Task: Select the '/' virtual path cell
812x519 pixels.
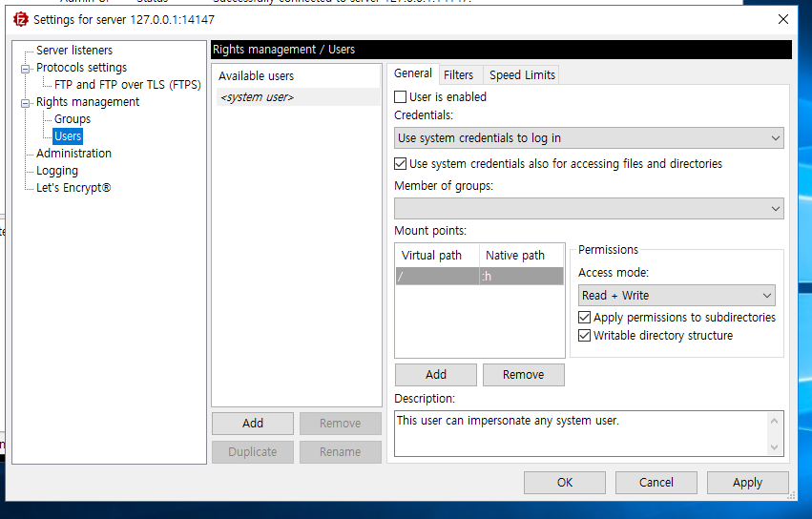Action: pyautogui.click(x=438, y=276)
